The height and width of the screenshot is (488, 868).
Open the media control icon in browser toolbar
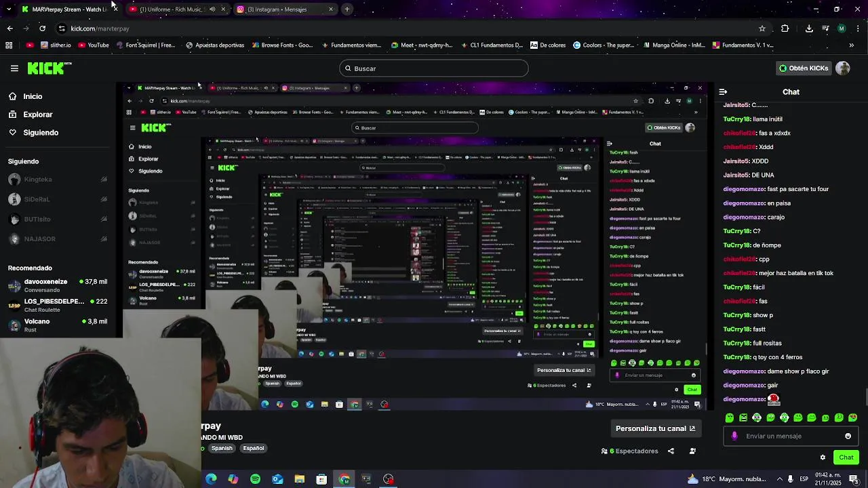point(825,28)
